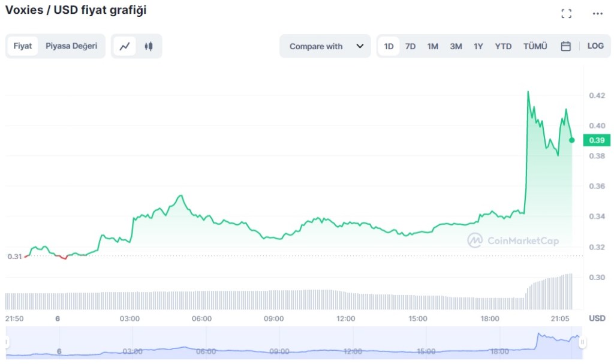
Task: Click the 18:00 x-axis time label
Action: pyautogui.click(x=490, y=318)
